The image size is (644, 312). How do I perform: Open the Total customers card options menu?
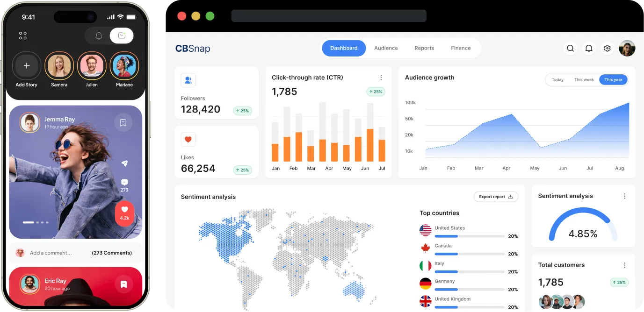coord(624,265)
